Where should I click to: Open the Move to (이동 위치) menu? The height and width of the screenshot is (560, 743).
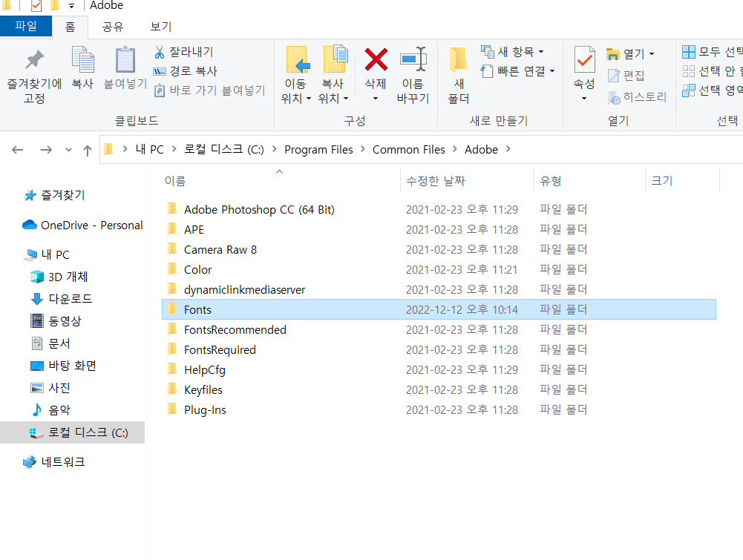tap(295, 76)
